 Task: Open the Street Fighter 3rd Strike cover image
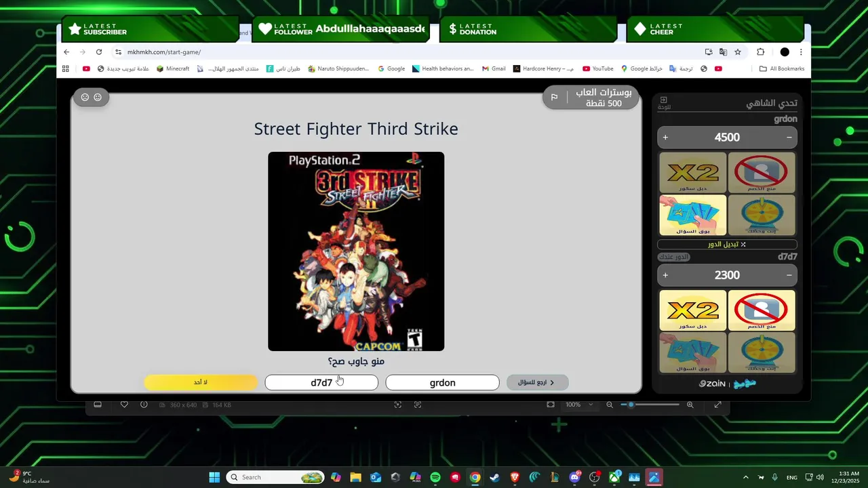[x=356, y=251]
